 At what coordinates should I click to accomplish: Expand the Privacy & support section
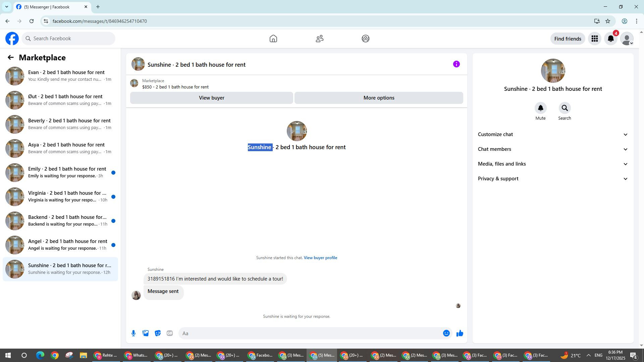click(x=552, y=179)
